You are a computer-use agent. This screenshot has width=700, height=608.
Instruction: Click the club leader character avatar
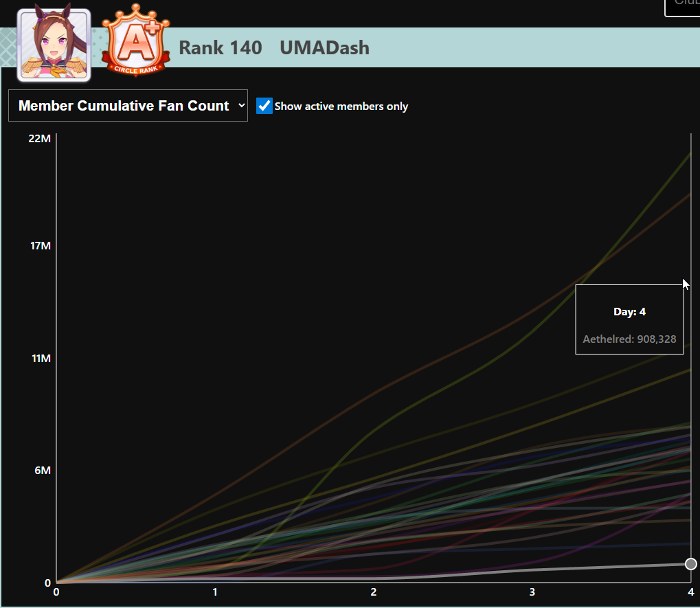click(x=54, y=45)
